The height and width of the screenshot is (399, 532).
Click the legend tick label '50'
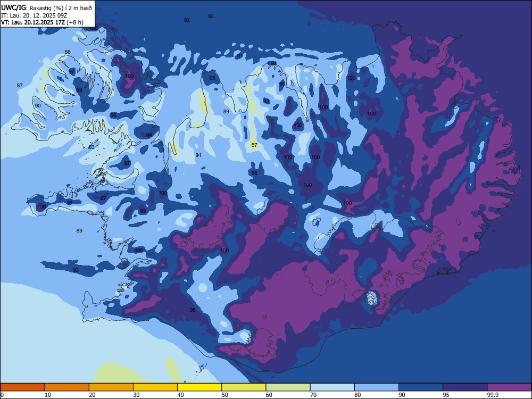(x=225, y=395)
